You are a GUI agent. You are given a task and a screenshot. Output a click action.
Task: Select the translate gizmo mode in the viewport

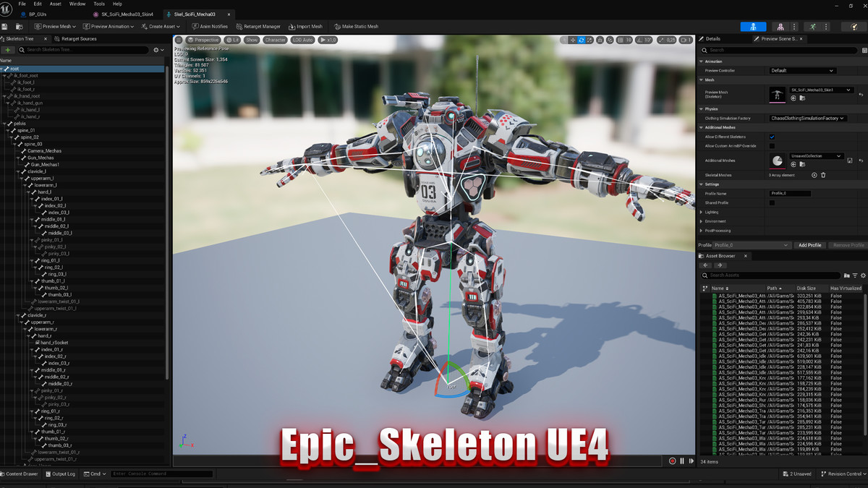[x=573, y=40]
